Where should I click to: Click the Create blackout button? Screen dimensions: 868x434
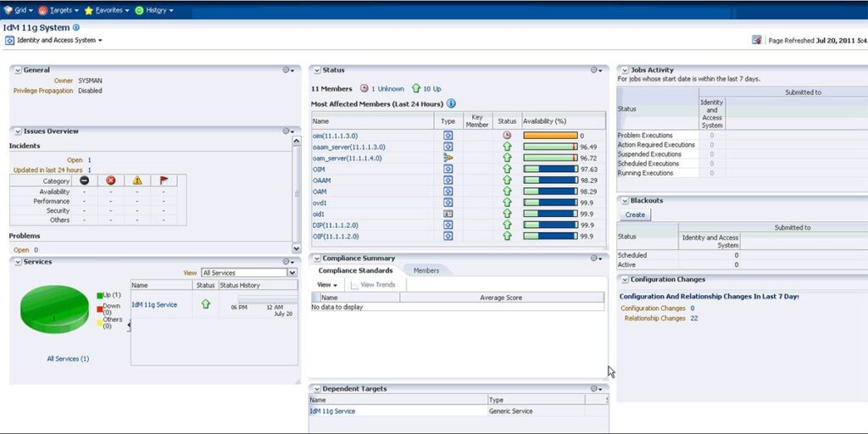(635, 214)
